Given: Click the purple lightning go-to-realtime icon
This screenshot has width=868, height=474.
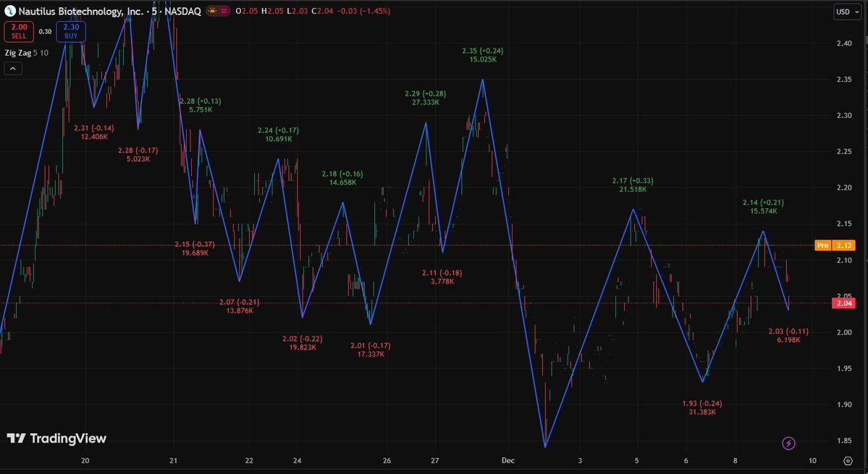Looking at the screenshot, I should click(789, 443).
